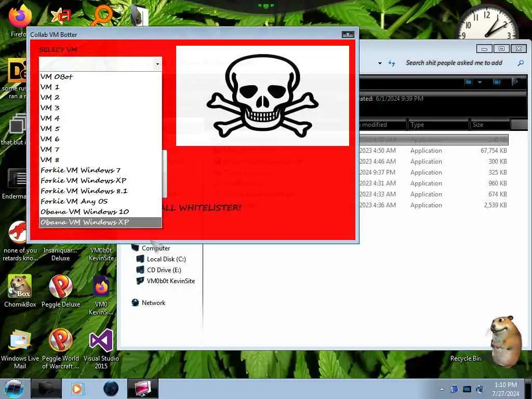Select Forkie VM Windows XP
Screen dimensions: 532x399
pos(100,180)
